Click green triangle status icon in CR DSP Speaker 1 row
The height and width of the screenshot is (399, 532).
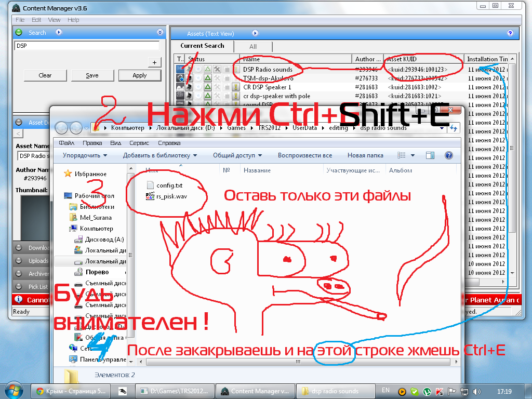[x=208, y=87]
